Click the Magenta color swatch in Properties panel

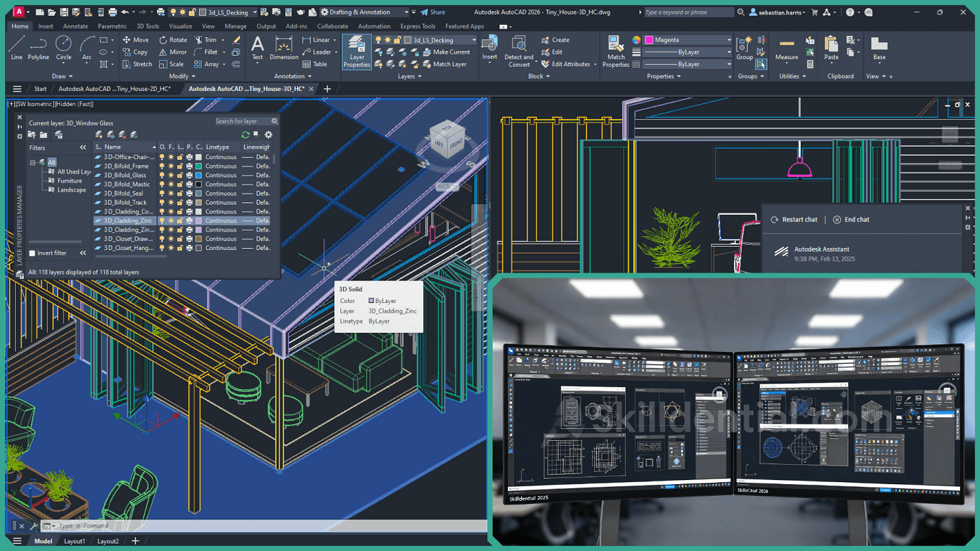pyautogui.click(x=649, y=40)
